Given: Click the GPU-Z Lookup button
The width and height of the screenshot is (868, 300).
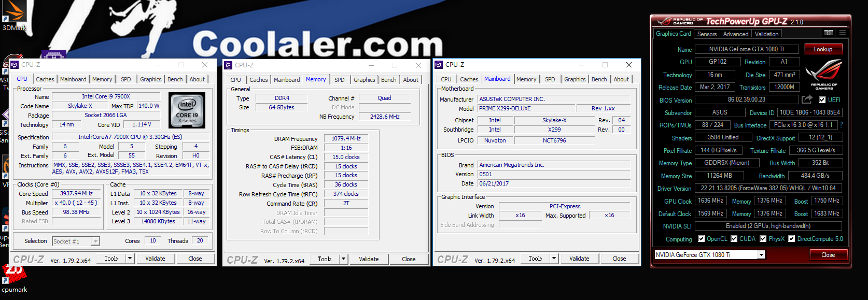Looking at the screenshot, I should click(x=823, y=49).
